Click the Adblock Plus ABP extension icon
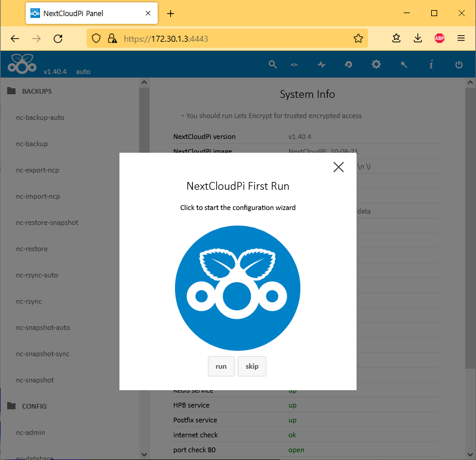The width and height of the screenshot is (476, 460). (439, 38)
